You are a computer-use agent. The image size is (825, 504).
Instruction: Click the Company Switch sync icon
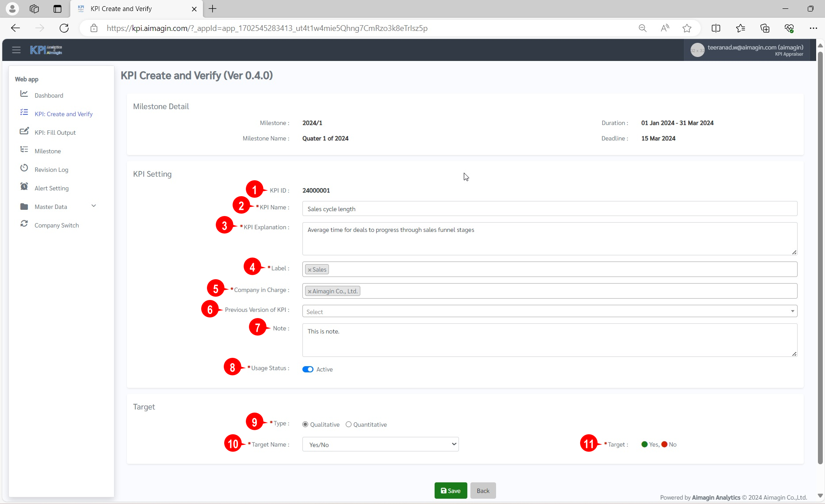tap(24, 224)
